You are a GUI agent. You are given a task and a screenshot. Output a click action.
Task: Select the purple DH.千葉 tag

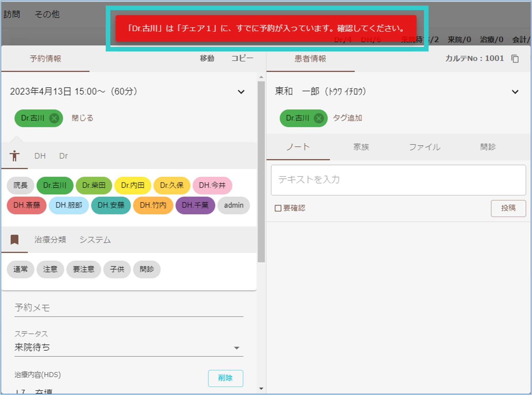195,205
